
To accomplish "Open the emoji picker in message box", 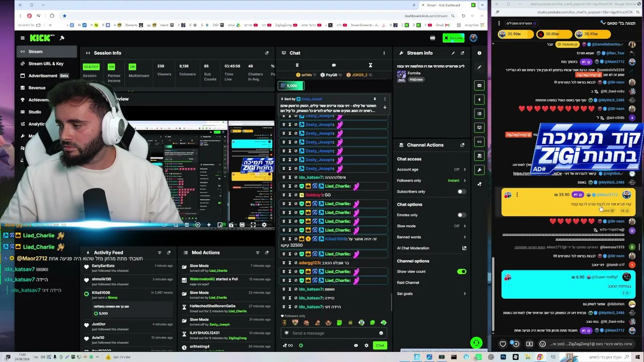I will tap(381, 333).
